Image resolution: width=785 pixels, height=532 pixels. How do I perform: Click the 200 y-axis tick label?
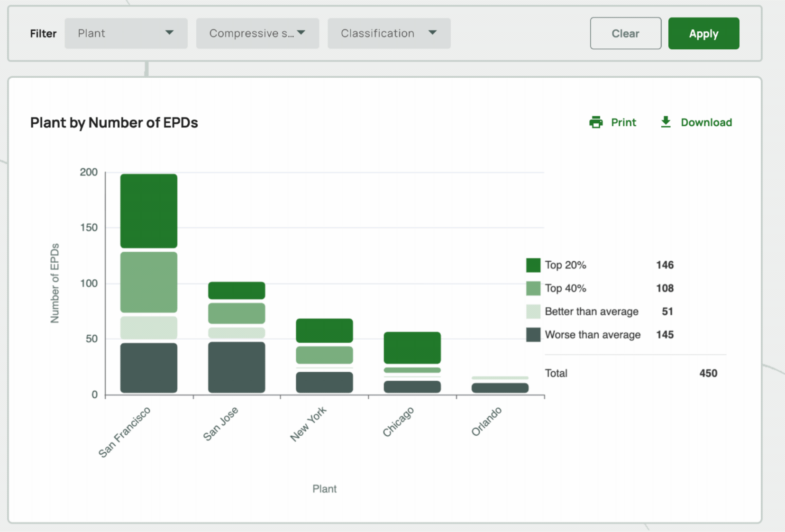pyautogui.click(x=89, y=172)
